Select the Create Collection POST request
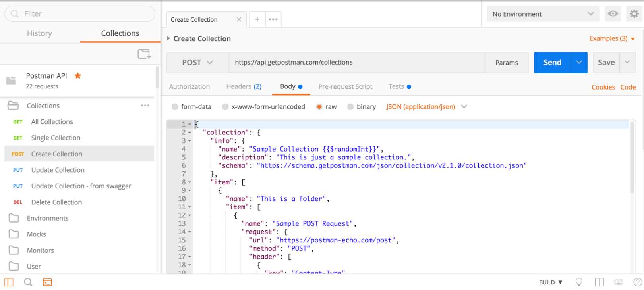Screen dimensions: 644x290 [x=79, y=154]
